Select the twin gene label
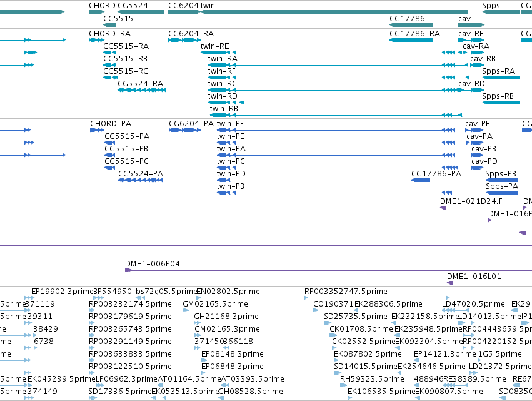 [208, 6]
